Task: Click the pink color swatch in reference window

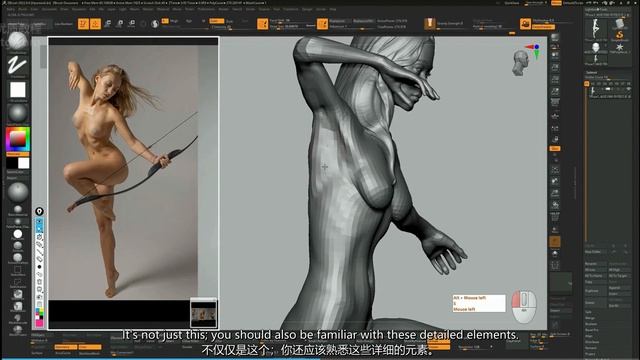Action: [39, 323]
